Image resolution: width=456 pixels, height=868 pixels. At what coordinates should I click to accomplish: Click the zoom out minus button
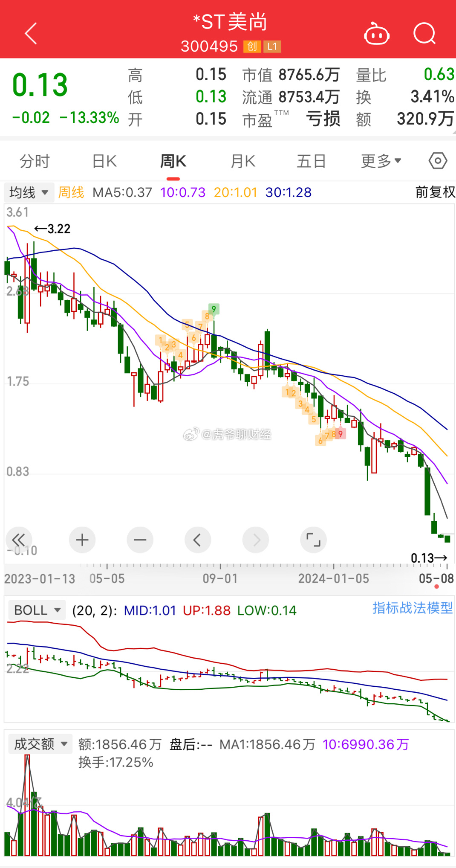point(140,540)
